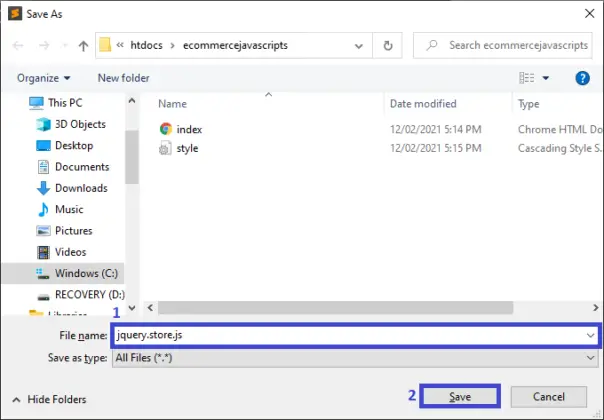
Task: Refresh the ecommercejavascripts folder listing
Action: point(387,46)
